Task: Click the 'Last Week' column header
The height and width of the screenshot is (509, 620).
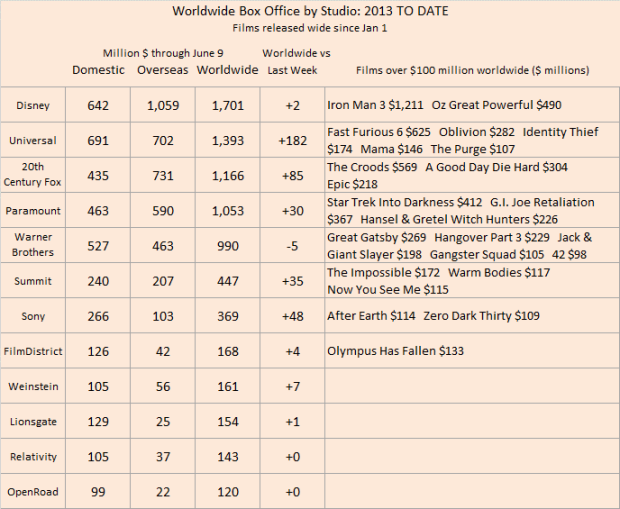Action: 292,70
